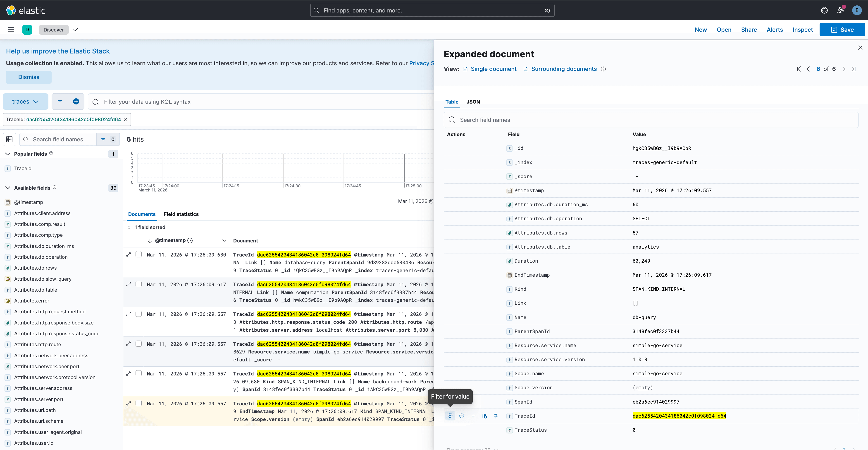Toggle the field sidebar collapse icon
Viewport: 868px width, 450px height.
[10, 139]
